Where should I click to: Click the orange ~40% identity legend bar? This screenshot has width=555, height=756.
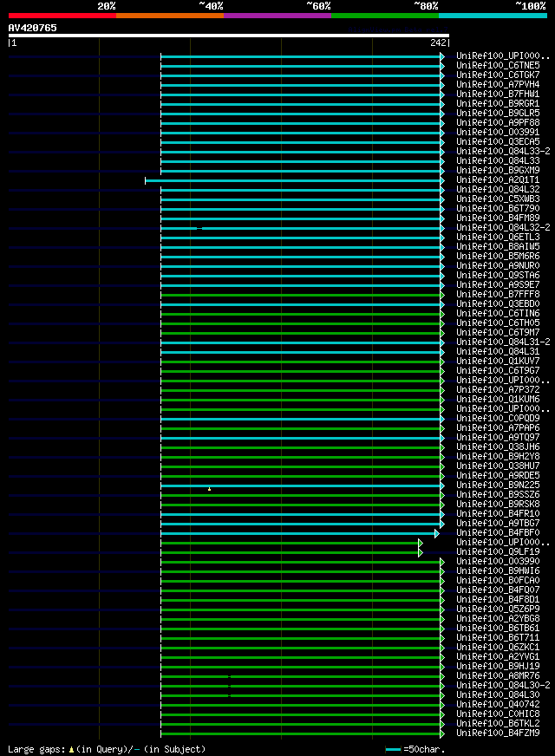(170, 16)
